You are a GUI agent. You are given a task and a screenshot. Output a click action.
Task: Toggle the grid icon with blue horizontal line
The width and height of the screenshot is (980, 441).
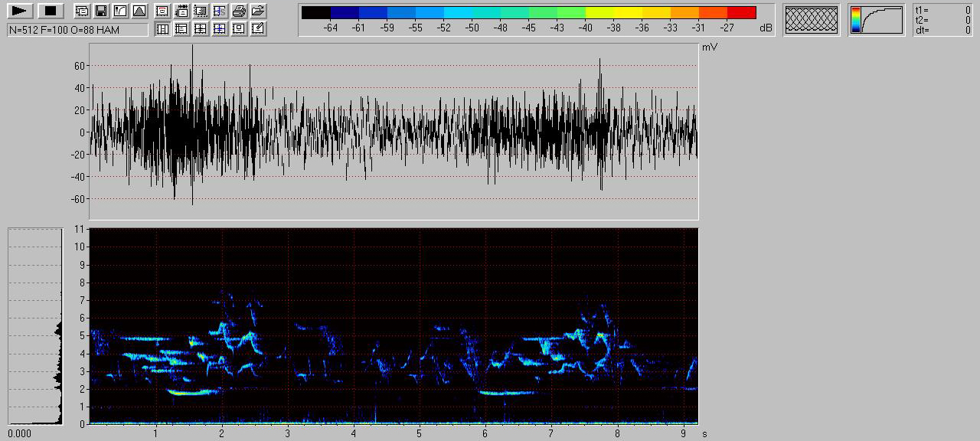pos(220,29)
